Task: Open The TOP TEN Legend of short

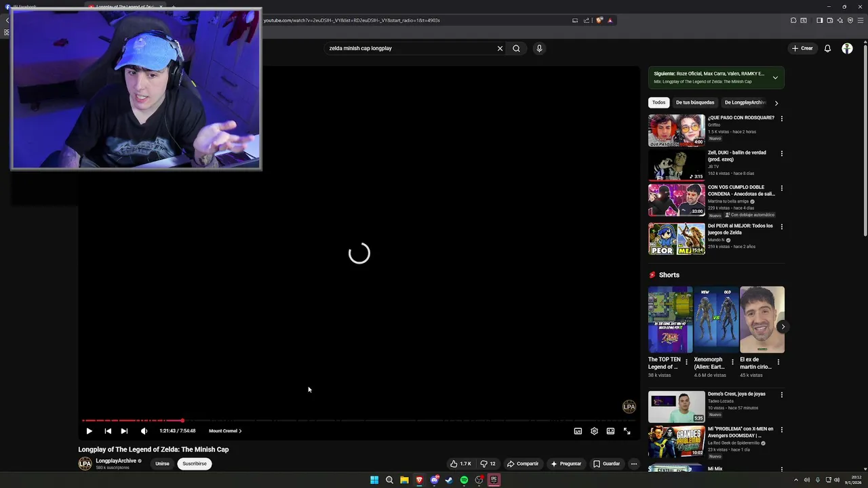Action: 670,319
